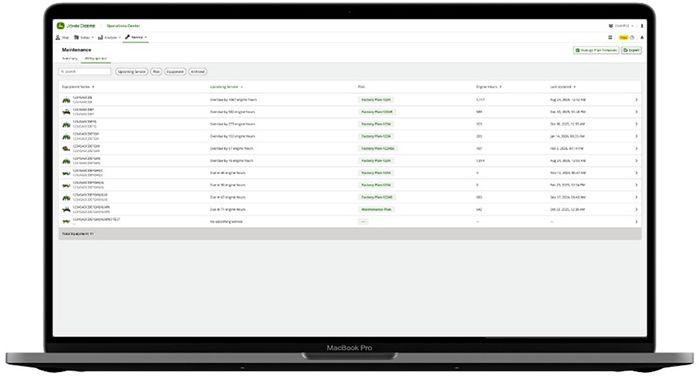
Task: Open chevron of Due in 50 hours row
Action: [x=636, y=185]
